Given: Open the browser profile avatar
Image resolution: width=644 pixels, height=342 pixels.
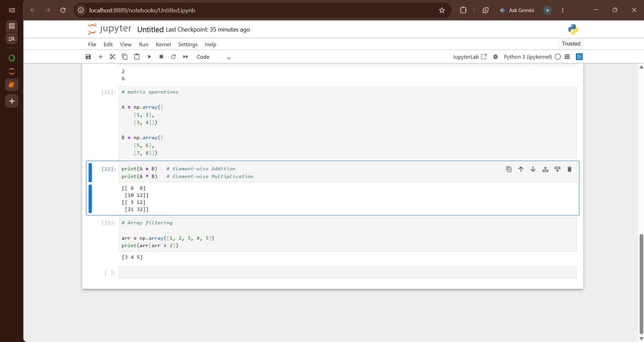Looking at the screenshot, I should click(547, 10).
